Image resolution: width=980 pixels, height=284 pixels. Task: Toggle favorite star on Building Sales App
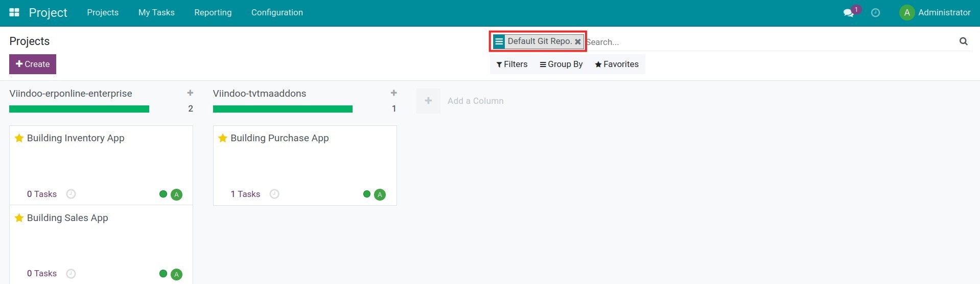19,218
